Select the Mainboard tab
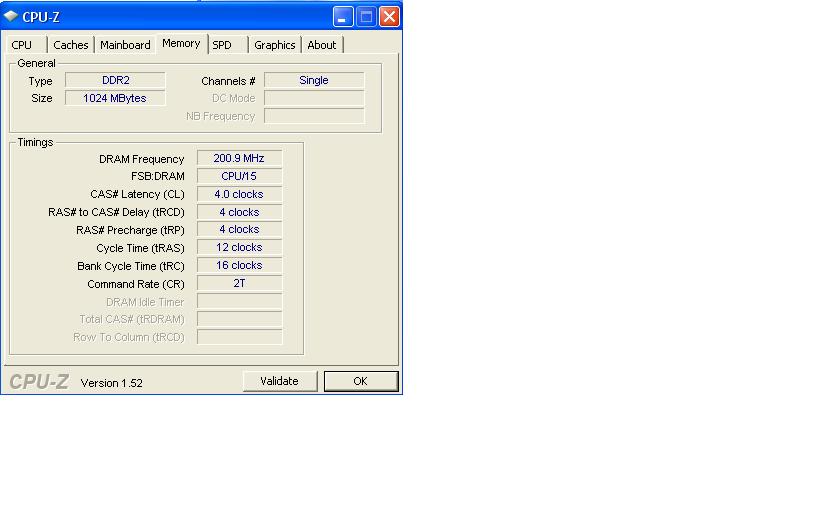Screen dimensions: 840x525 (125, 45)
